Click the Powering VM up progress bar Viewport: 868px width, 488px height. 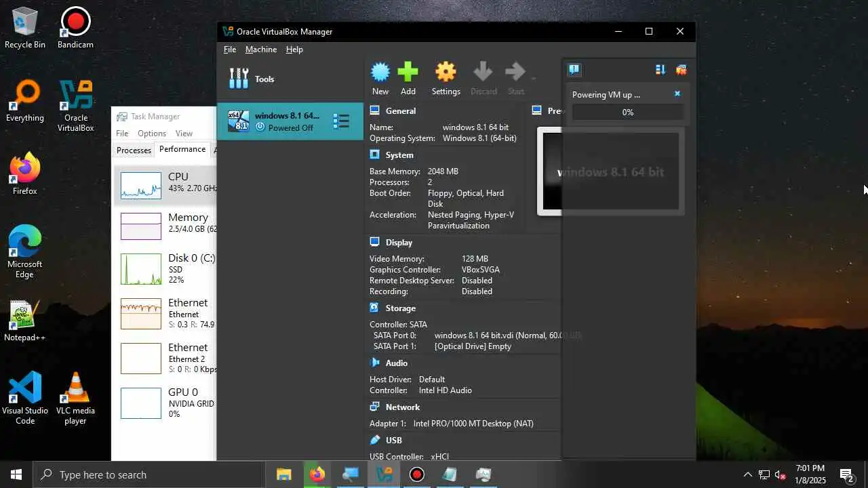[x=628, y=113]
